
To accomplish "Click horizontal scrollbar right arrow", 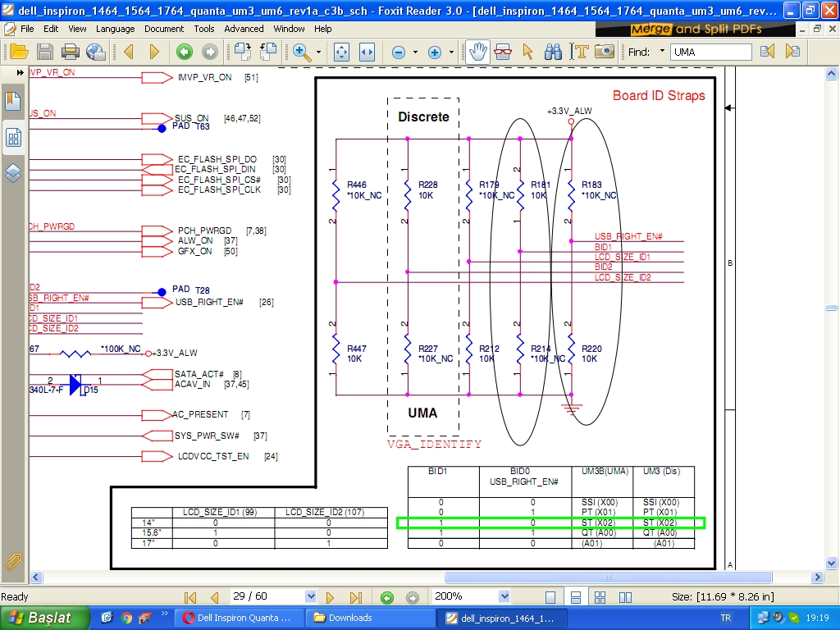I will click(x=817, y=577).
